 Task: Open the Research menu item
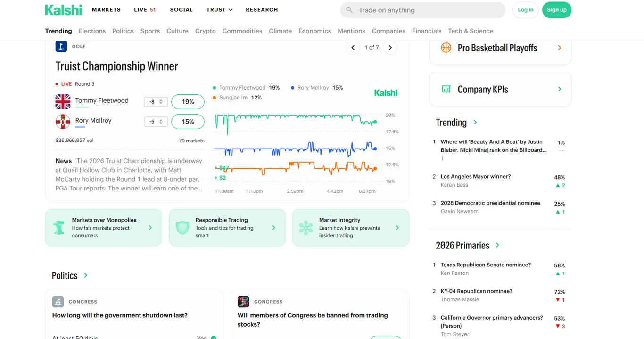click(262, 10)
